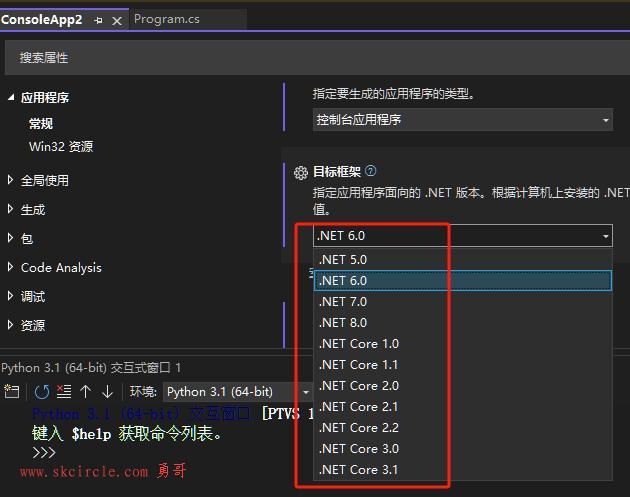
Task: Choose .NET 5.0 from the list
Action: pos(462,260)
